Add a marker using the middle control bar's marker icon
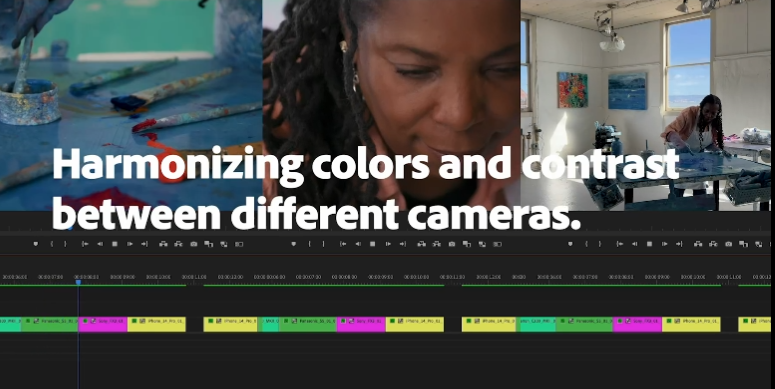The height and width of the screenshot is (389, 775). tap(294, 244)
